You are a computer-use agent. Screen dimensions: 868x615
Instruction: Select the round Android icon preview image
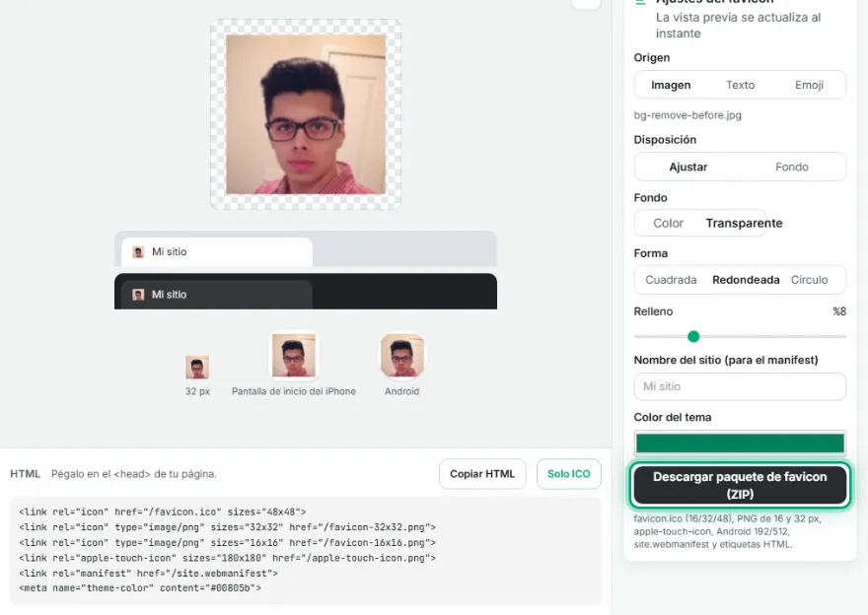click(x=401, y=355)
